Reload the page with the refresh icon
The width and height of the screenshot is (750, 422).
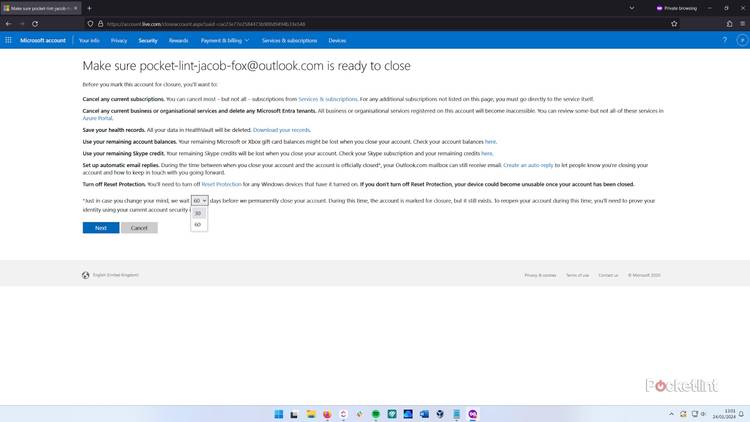click(x=35, y=23)
